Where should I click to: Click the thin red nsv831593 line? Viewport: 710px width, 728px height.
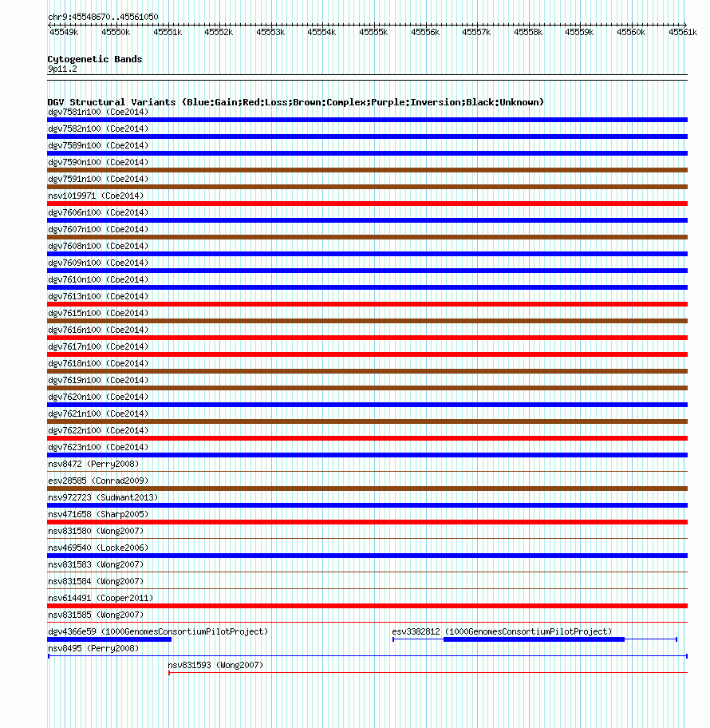(428, 673)
